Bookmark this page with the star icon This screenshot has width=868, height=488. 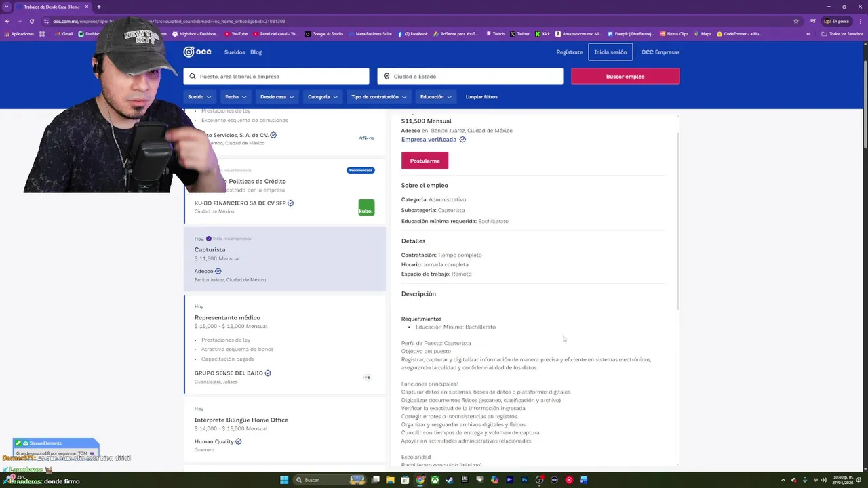point(796,21)
